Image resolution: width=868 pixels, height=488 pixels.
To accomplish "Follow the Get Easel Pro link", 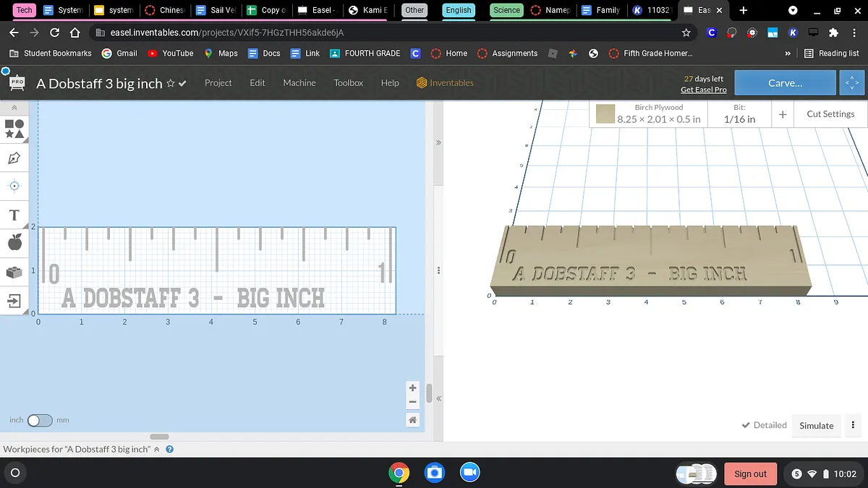I will click(703, 90).
